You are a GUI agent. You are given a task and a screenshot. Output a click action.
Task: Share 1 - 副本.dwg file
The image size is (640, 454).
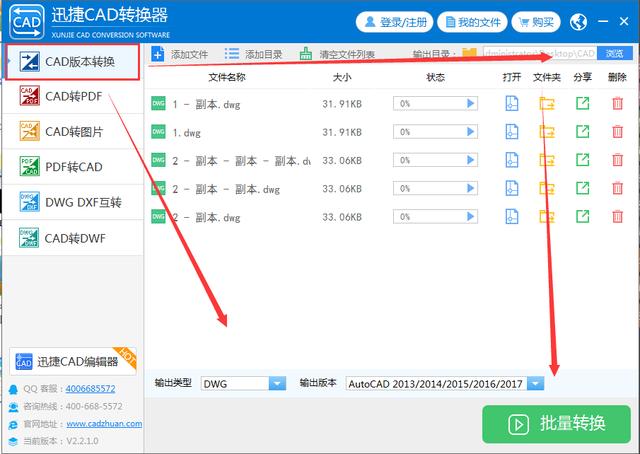tap(582, 103)
